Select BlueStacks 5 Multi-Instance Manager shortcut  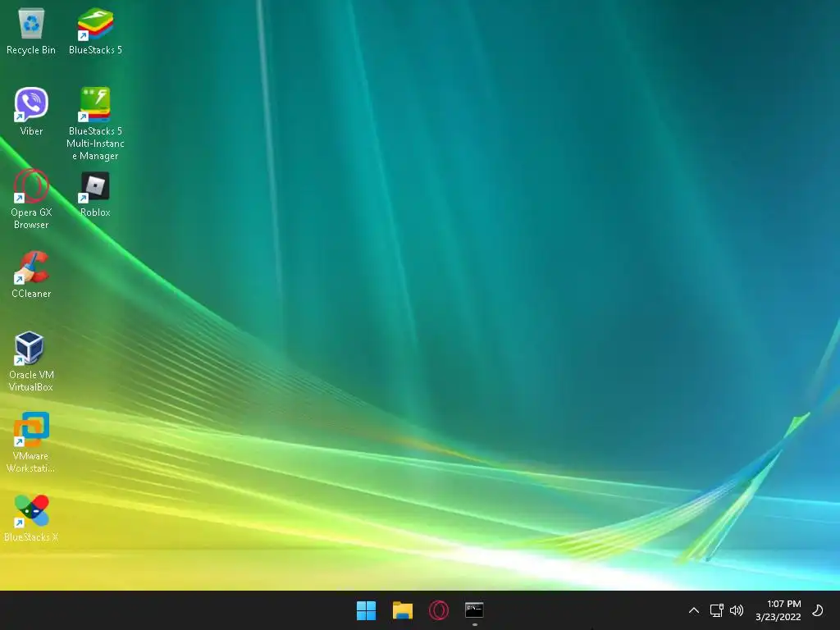tap(95, 124)
